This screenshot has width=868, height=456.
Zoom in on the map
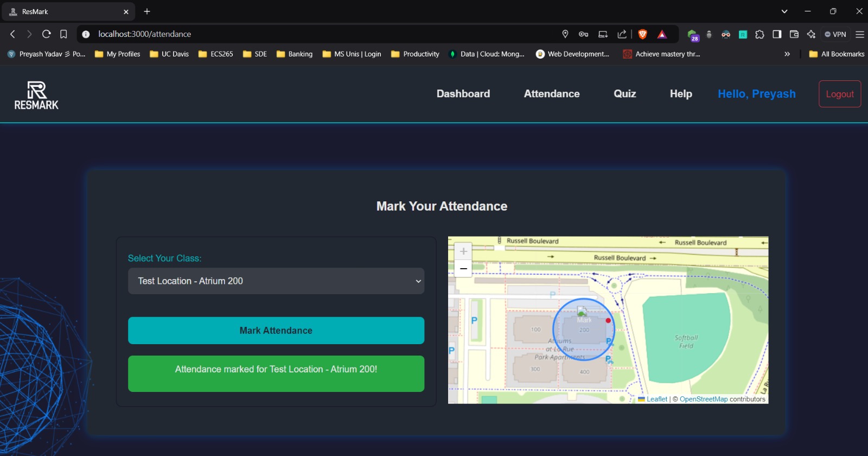tap(463, 251)
